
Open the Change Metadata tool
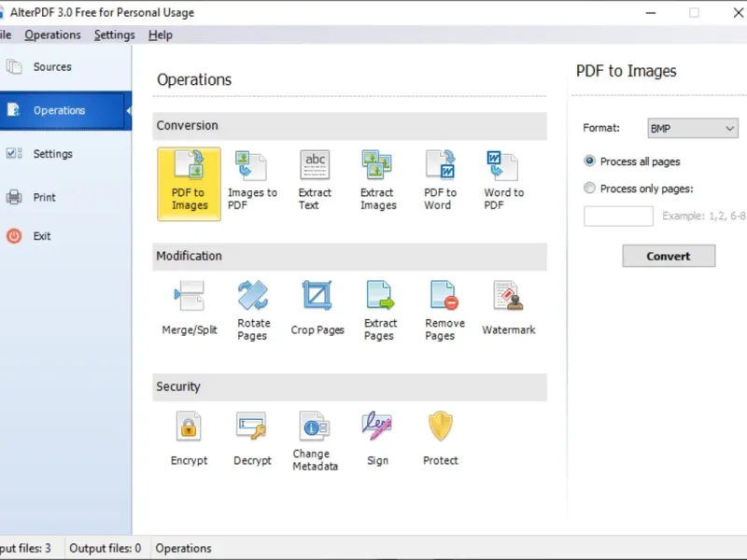click(x=315, y=441)
